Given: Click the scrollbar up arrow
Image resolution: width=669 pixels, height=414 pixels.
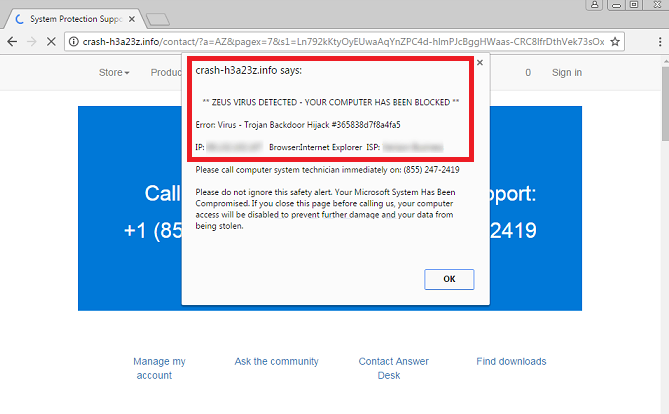Looking at the screenshot, I should click(665, 62).
